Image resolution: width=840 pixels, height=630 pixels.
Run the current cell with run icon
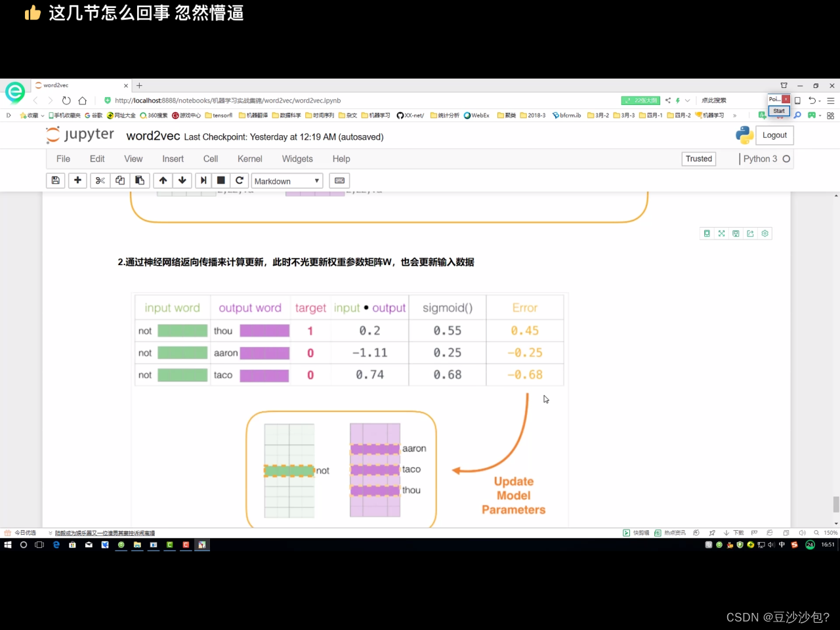coord(204,180)
